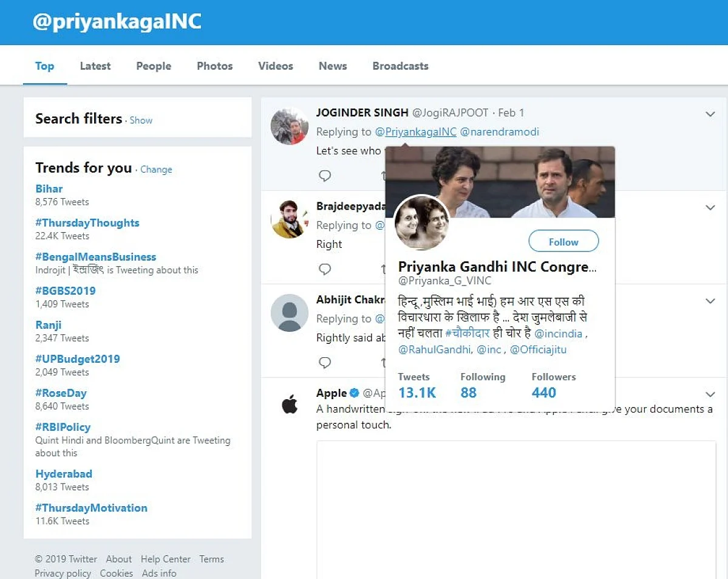
Task: Open the #BengalMeansBusiness trend
Action: pyautogui.click(x=96, y=256)
